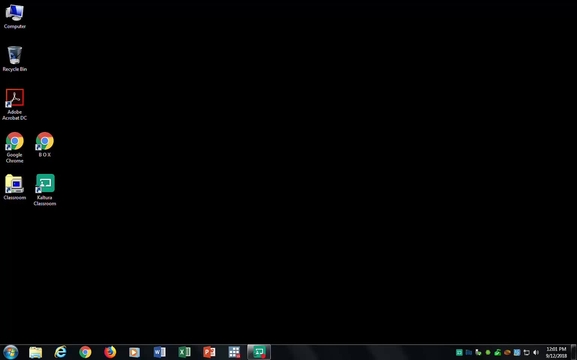Click the Chrome icon on the taskbar
The width and height of the screenshot is (577, 360).
(x=85, y=352)
